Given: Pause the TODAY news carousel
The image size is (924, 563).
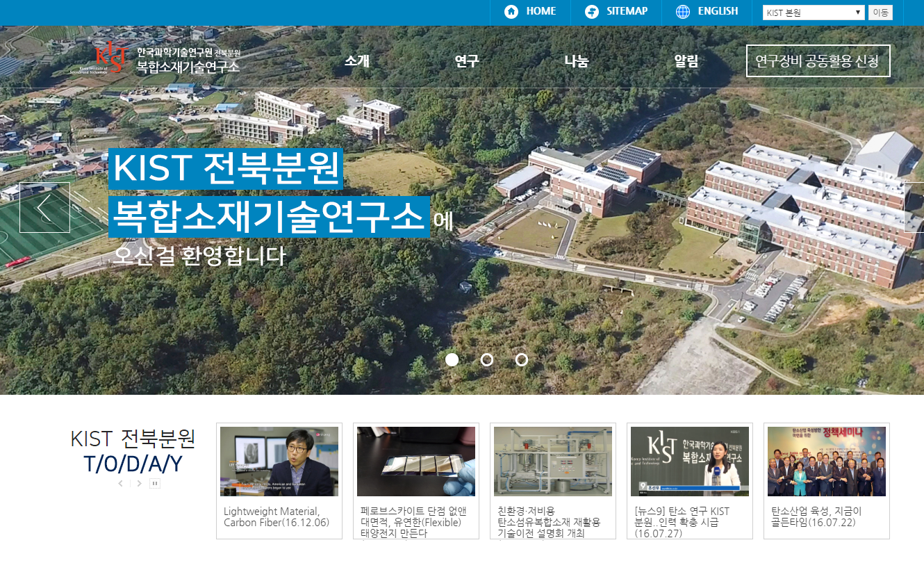Looking at the screenshot, I should [154, 482].
